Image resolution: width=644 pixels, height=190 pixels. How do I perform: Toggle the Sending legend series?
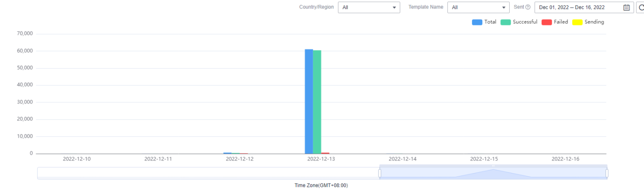[x=588, y=22]
